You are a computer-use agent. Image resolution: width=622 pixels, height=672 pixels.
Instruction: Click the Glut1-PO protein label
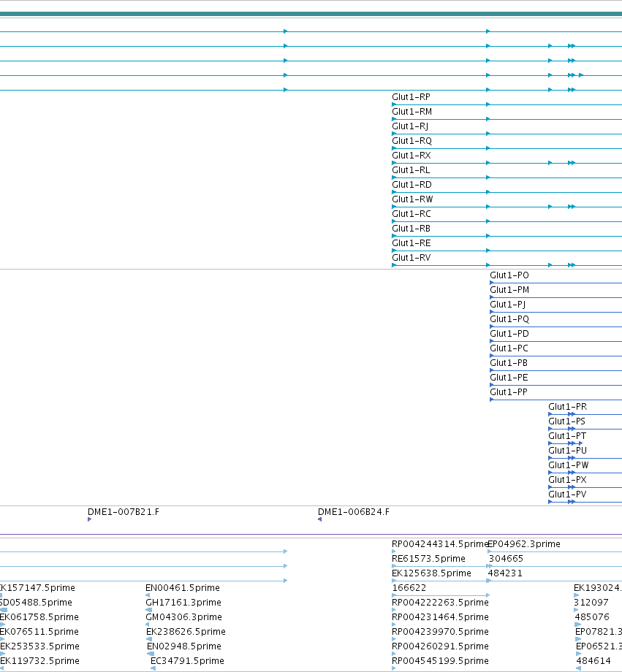click(509, 275)
